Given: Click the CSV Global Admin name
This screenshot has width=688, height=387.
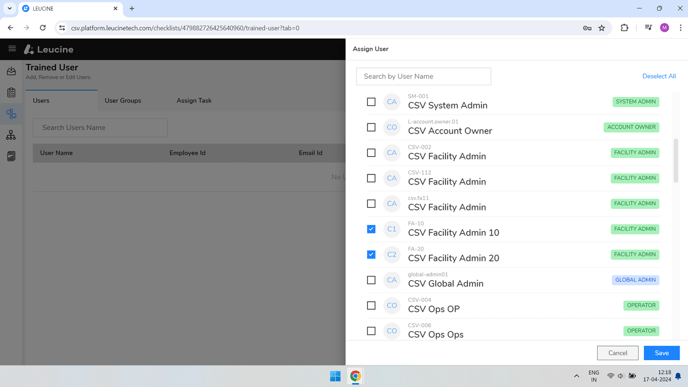Looking at the screenshot, I should [445, 284].
